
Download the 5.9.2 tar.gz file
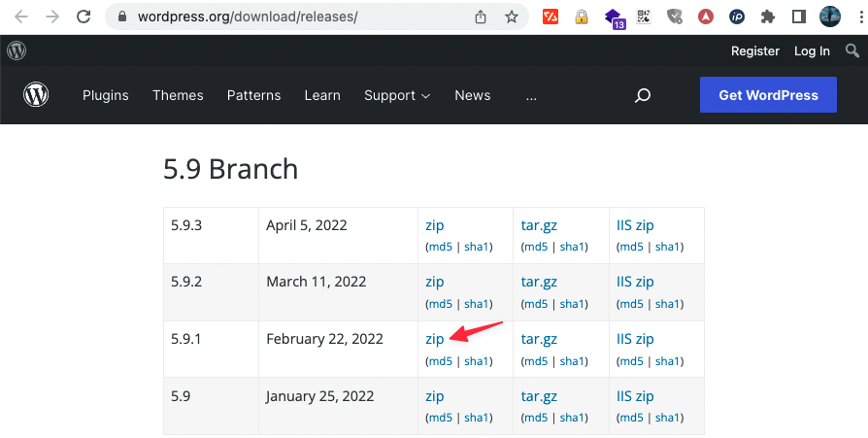pos(539,283)
